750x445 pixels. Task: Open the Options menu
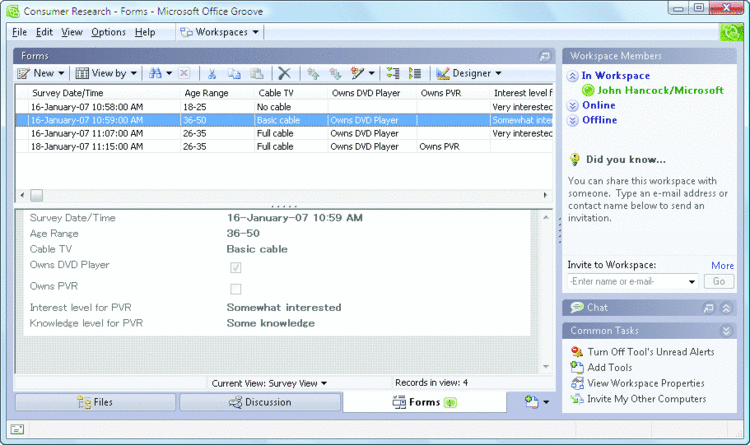click(x=109, y=32)
